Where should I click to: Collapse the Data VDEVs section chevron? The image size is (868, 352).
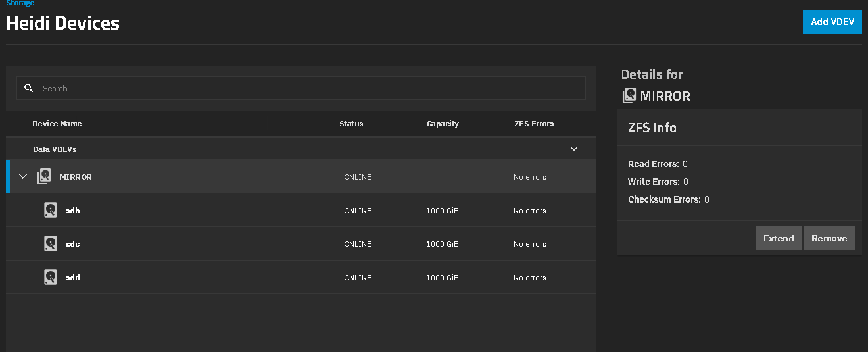click(x=574, y=149)
